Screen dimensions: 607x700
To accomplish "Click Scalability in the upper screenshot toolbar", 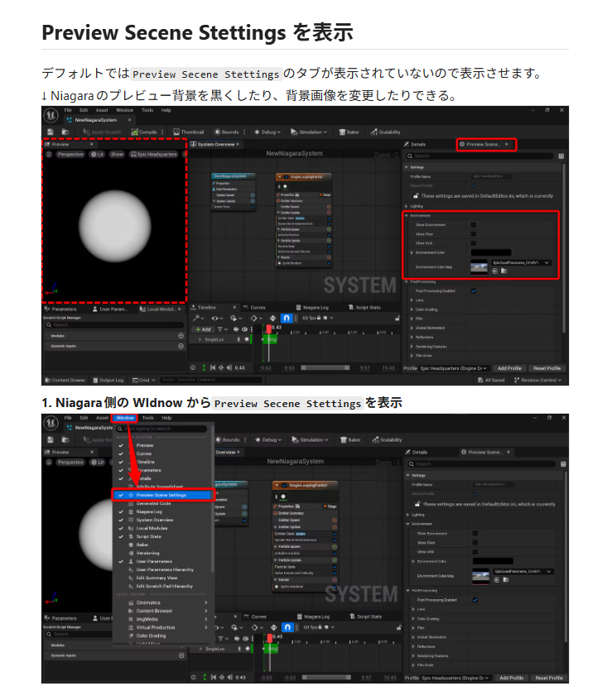I will point(386,132).
